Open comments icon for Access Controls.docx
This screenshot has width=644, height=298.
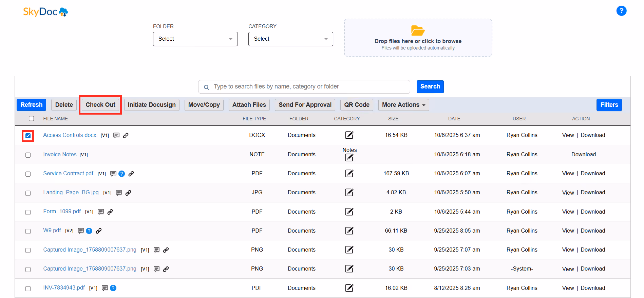[x=116, y=135]
